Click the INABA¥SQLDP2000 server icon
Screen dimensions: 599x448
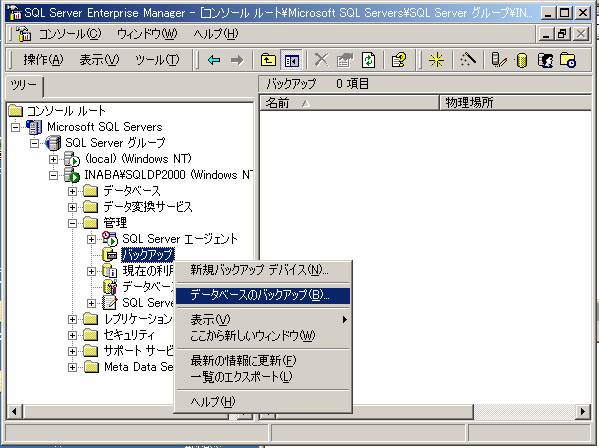(71, 175)
